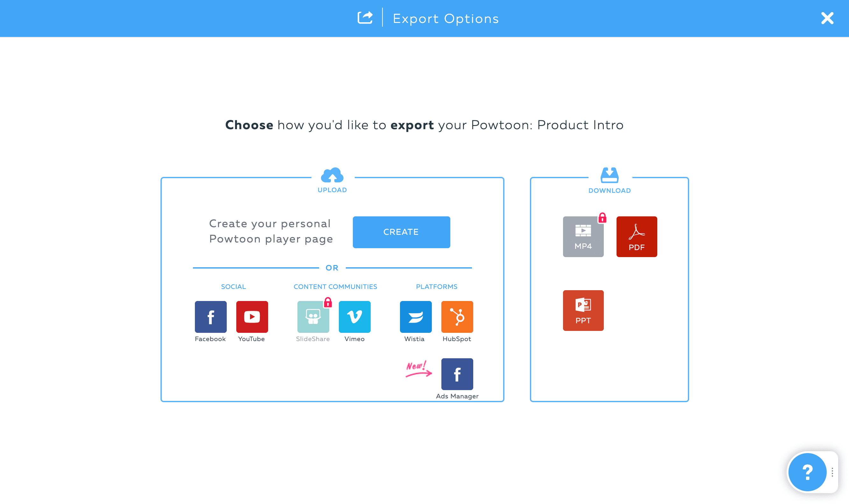The width and height of the screenshot is (849, 504).
Task: Click the pink lock on SlideShare
Action: tap(328, 302)
